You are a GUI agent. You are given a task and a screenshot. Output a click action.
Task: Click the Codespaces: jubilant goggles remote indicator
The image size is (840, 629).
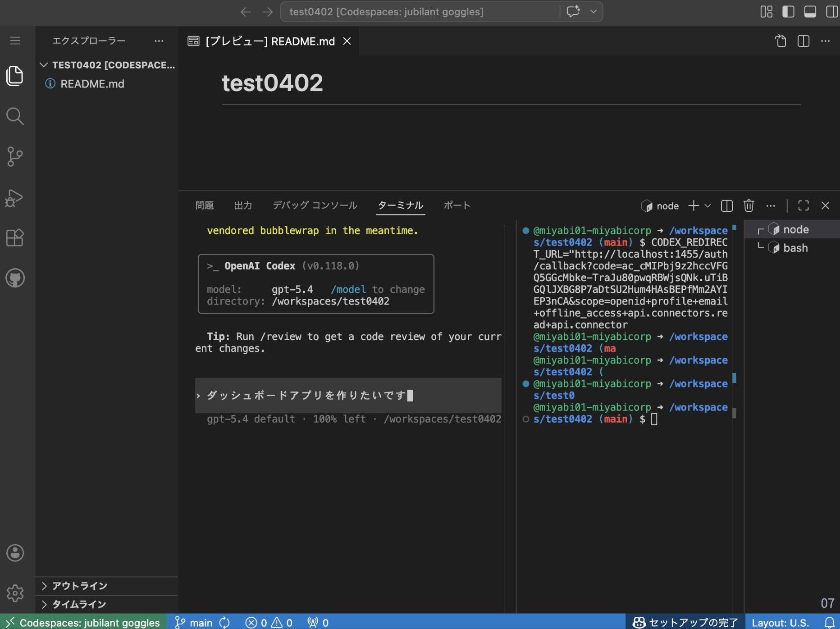point(83,622)
